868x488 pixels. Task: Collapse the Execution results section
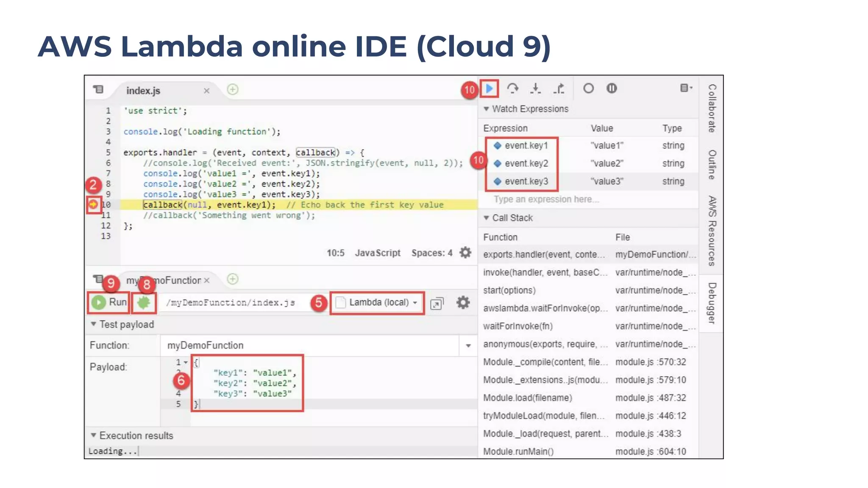point(93,435)
